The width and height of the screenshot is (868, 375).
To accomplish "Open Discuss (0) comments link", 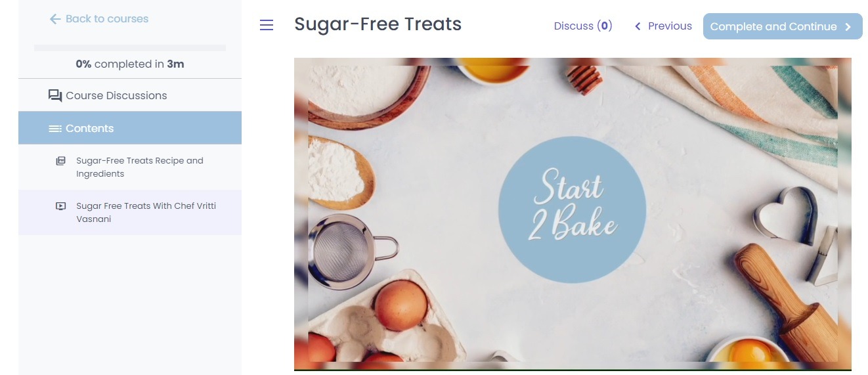I will [583, 26].
